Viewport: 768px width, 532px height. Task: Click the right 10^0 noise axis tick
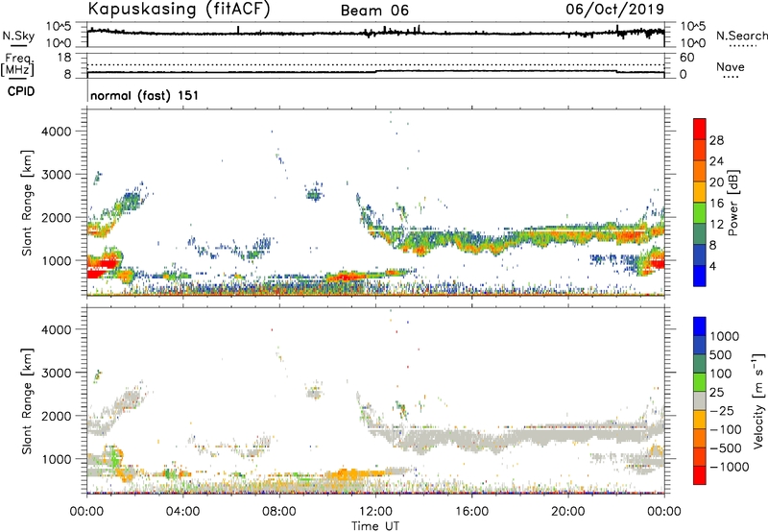pyautogui.click(x=692, y=42)
